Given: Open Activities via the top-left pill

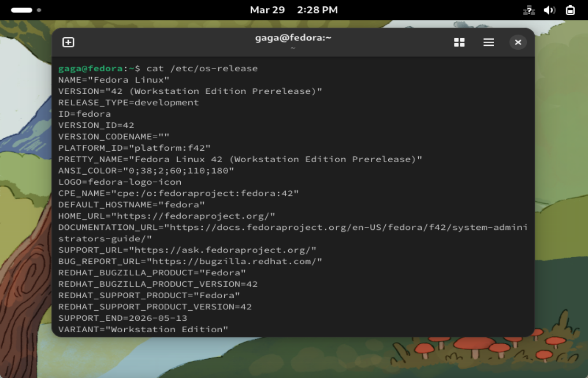Looking at the screenshot, I should 21,10.
